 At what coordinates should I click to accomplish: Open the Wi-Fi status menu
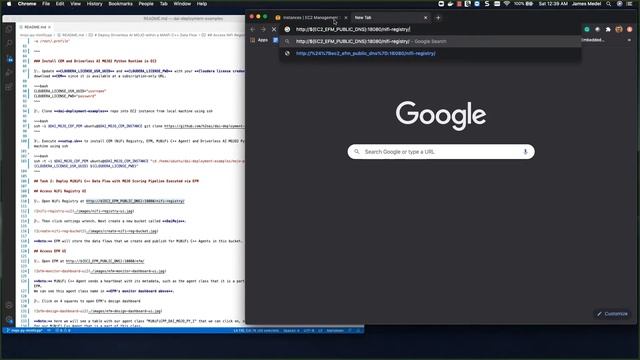pyautogui.click(x=507, y=4)
